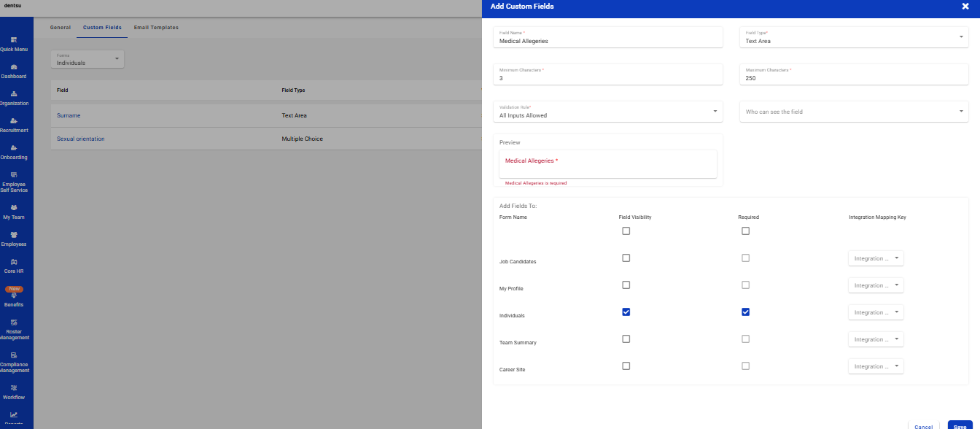Check Field Visibility for My Profile
This screenshot has width=980, height=429.
[626, 285]
